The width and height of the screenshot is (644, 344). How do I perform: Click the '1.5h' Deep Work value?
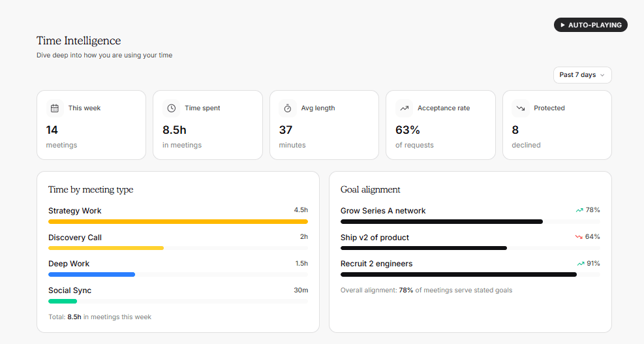301,264
